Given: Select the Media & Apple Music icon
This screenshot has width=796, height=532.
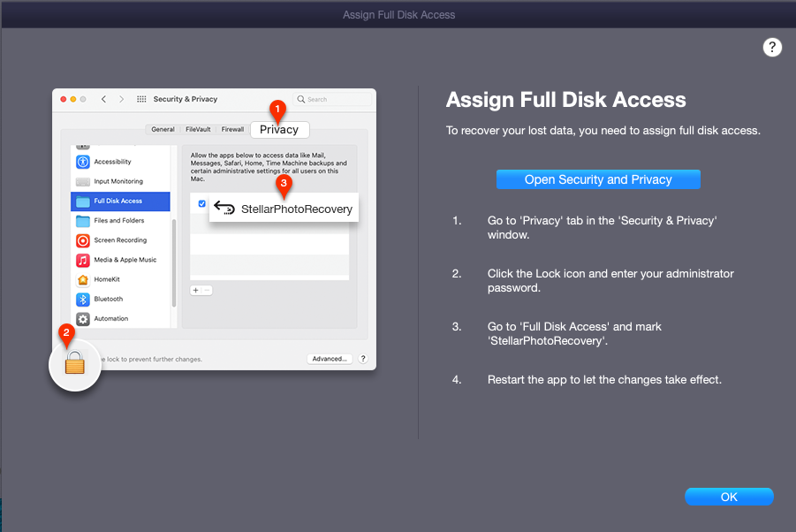Looking at the screenshot, I should coord(83,260).
